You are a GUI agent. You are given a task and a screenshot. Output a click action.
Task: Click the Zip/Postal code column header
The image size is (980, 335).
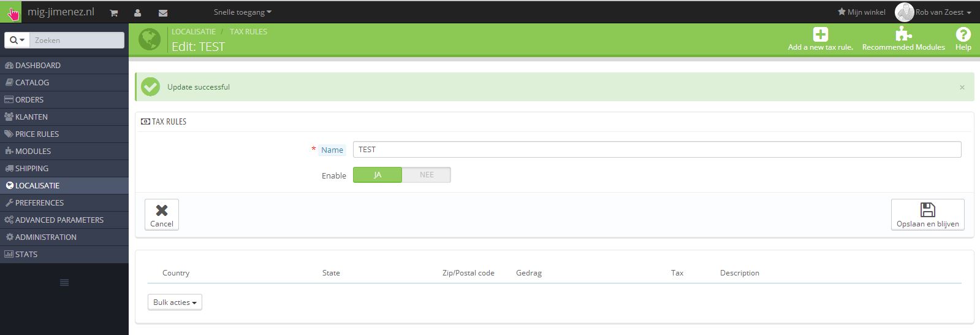click(468, 273)
